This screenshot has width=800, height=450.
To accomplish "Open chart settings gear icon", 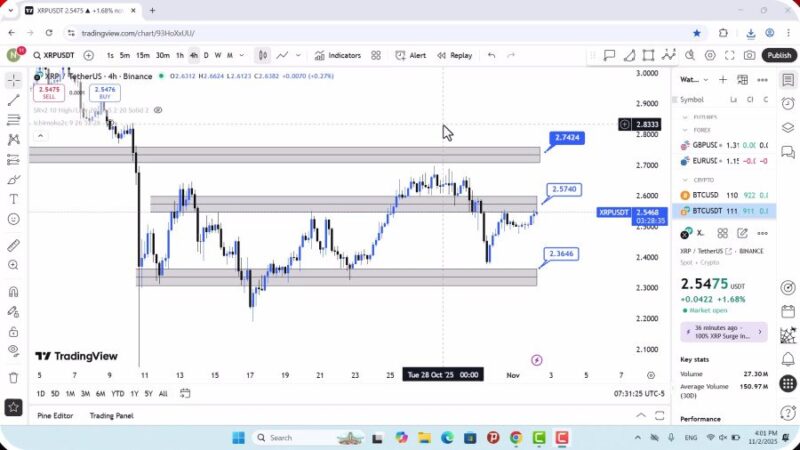I will tap(711, 56).
